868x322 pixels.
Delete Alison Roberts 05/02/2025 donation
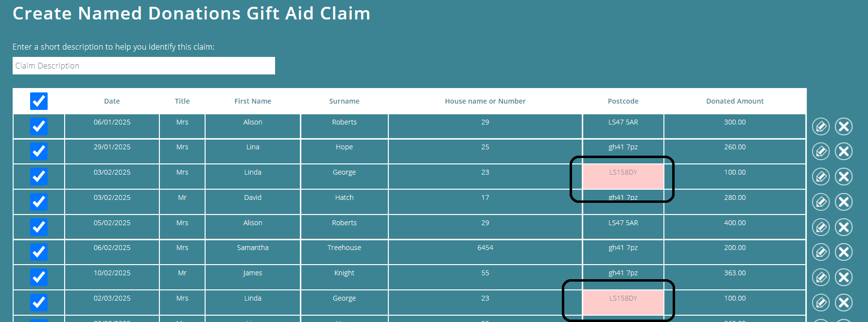point(844,227)
